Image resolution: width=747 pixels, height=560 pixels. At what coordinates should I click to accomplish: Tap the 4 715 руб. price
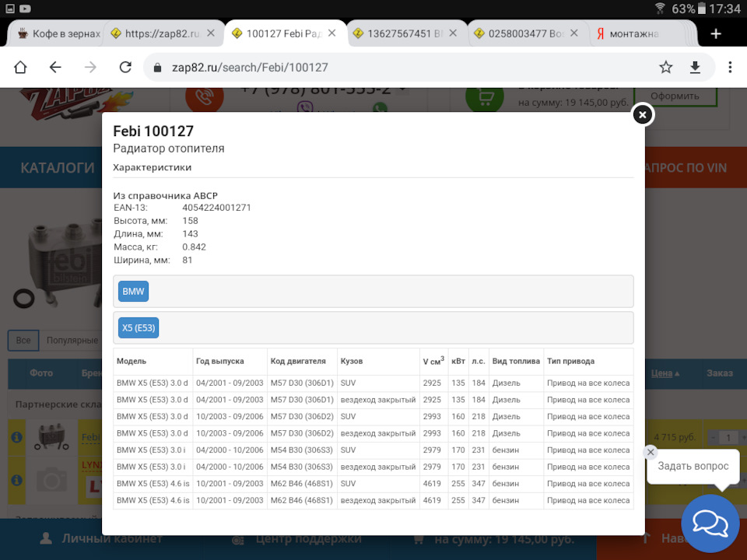pyautogui.click(x=675, y=437)
